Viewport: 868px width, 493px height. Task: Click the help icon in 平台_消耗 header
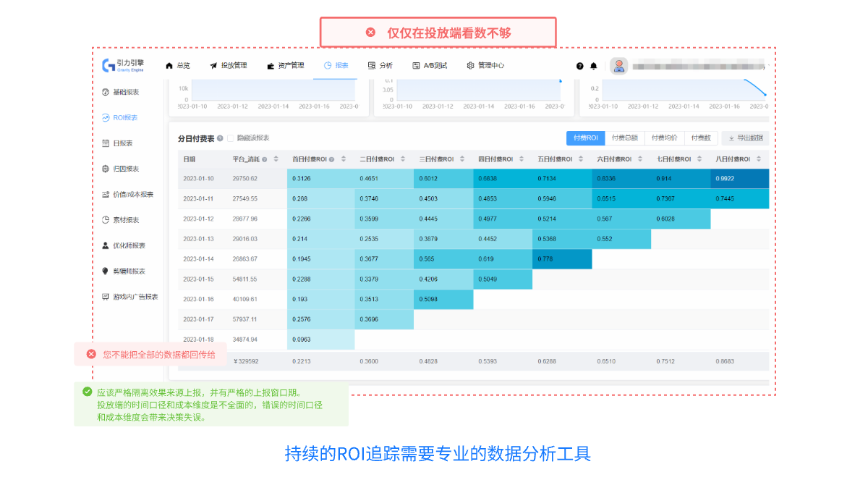pos(265,159)
